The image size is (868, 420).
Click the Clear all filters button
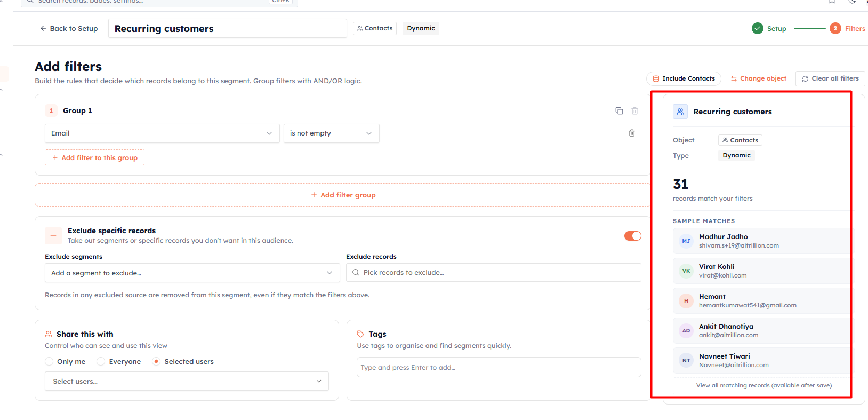[830, 78]
